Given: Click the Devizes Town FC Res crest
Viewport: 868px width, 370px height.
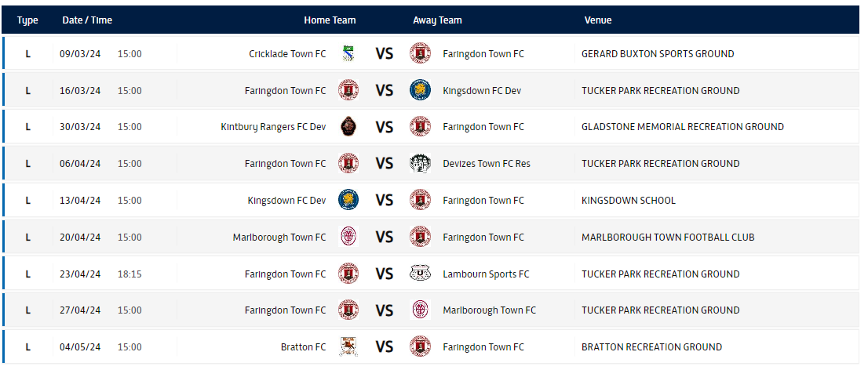Looking at the screenshot, I should pos(420,163).
